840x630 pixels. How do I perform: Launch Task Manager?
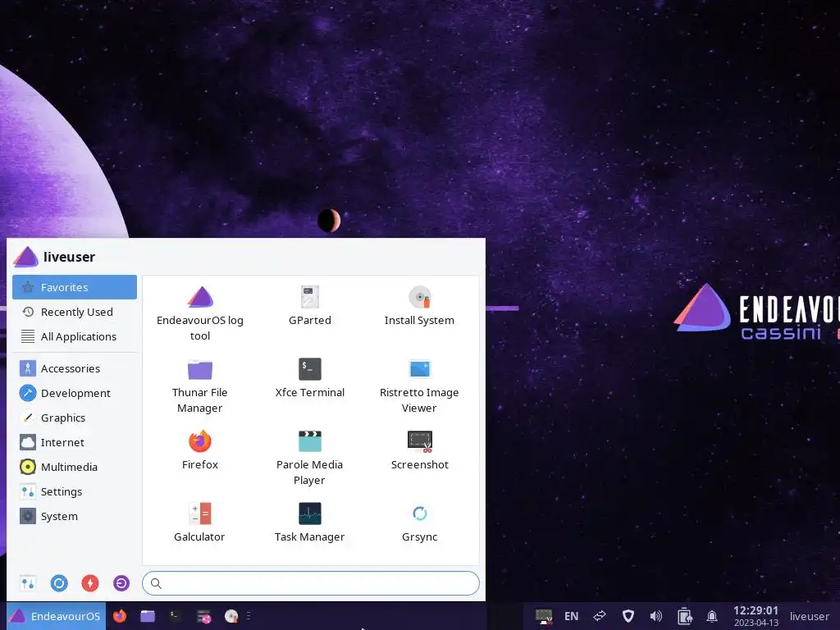[309, 523]
